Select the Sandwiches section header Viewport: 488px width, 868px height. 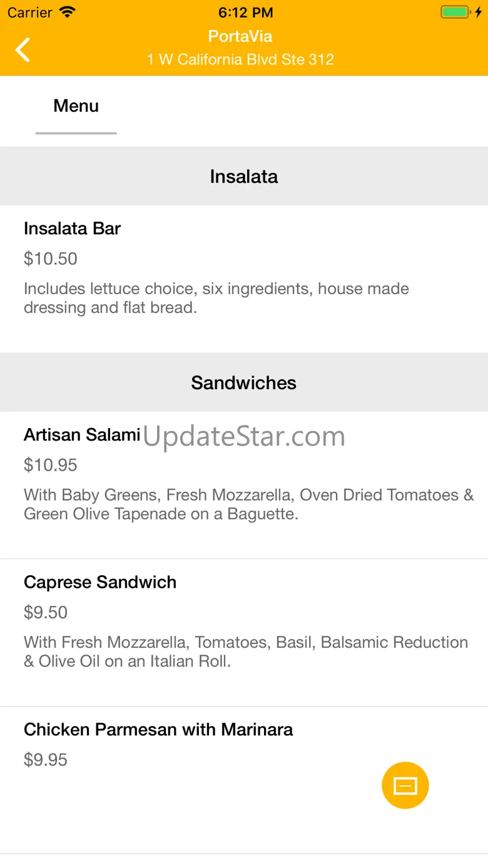tap(244, 383)
